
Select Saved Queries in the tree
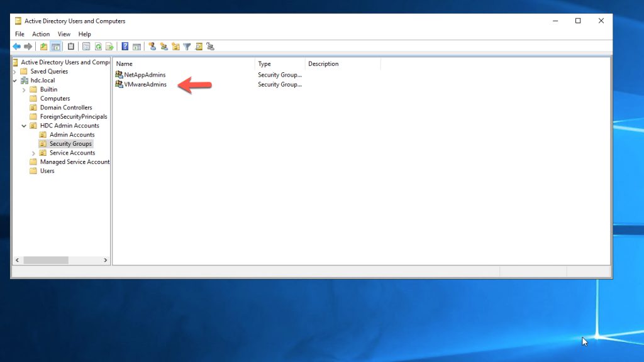(49, 72)
